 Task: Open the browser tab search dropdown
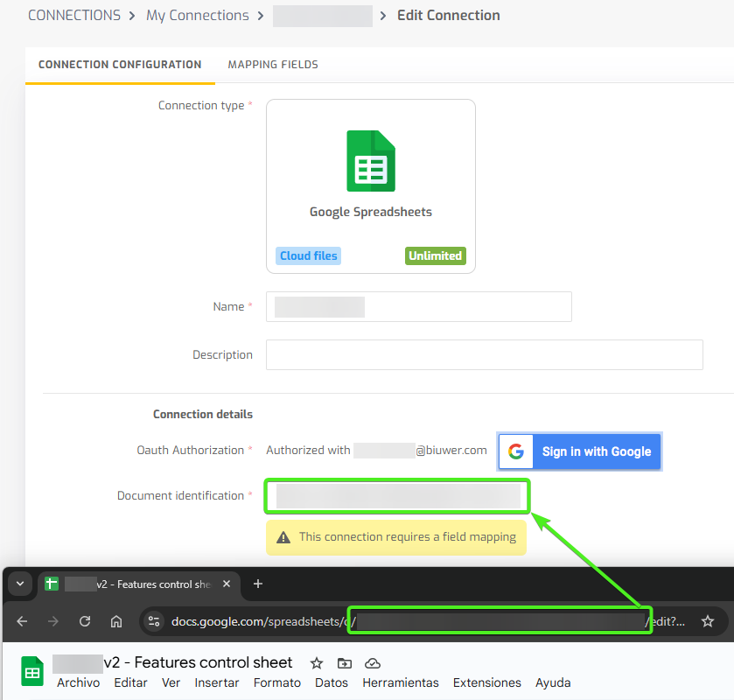(20, 584)
